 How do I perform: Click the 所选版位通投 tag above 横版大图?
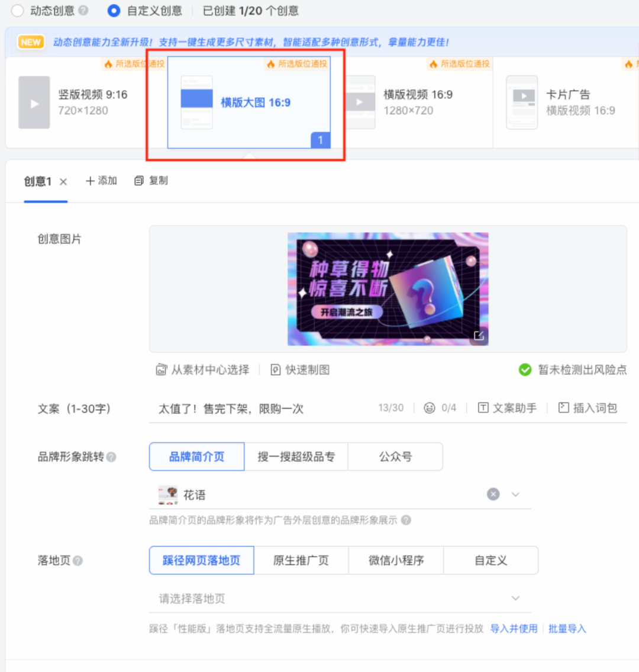[297, 64]
